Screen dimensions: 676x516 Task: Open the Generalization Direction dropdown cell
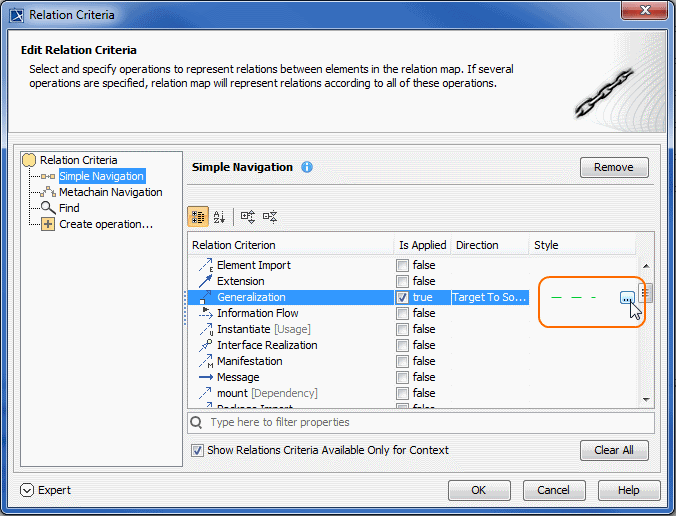tap(490, 297)
